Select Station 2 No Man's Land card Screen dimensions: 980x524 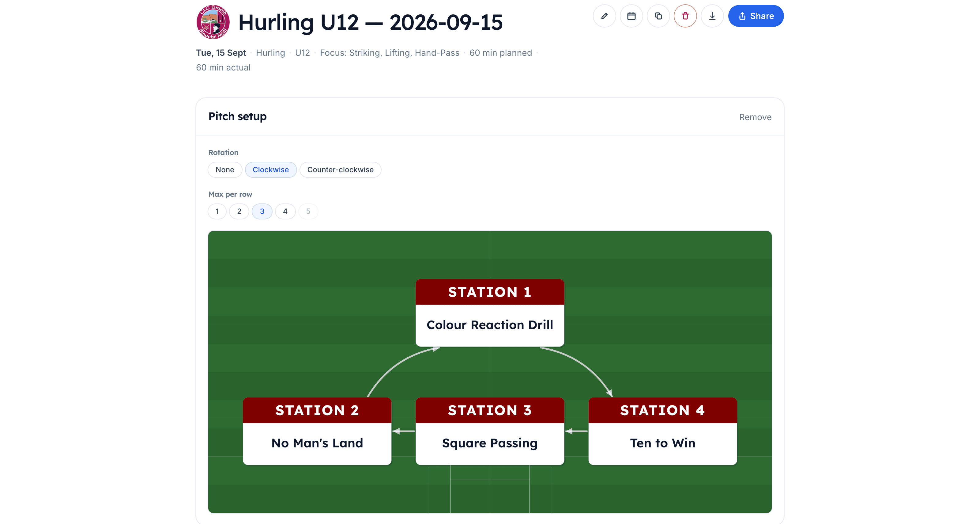click(x=317, y=431)
